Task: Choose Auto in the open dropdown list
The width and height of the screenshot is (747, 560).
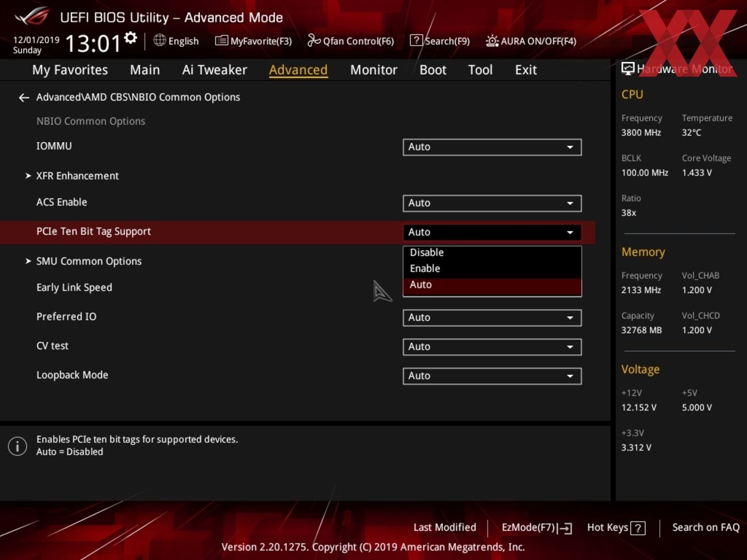Action: pyautogui.click(x=492, y=285)
